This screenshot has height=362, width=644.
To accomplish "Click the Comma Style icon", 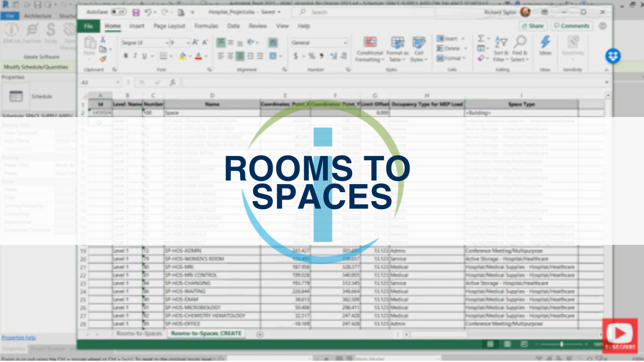I will pyautogui.click(x=321, y=56).
